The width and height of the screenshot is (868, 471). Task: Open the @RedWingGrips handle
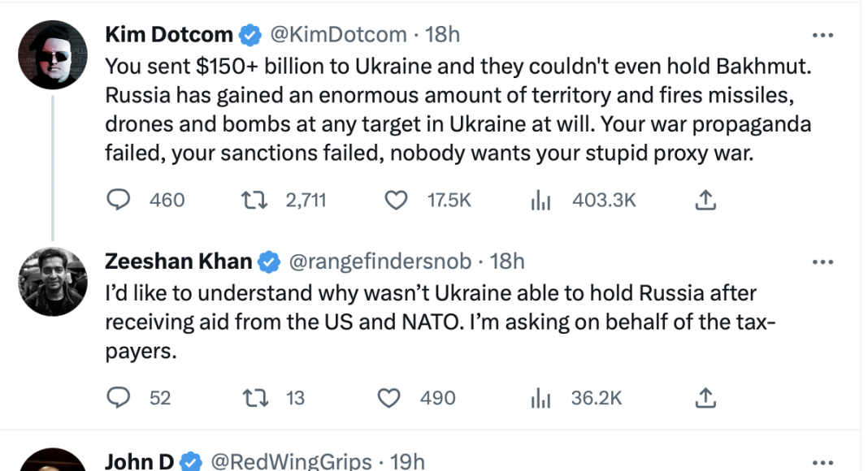point(291,460)
